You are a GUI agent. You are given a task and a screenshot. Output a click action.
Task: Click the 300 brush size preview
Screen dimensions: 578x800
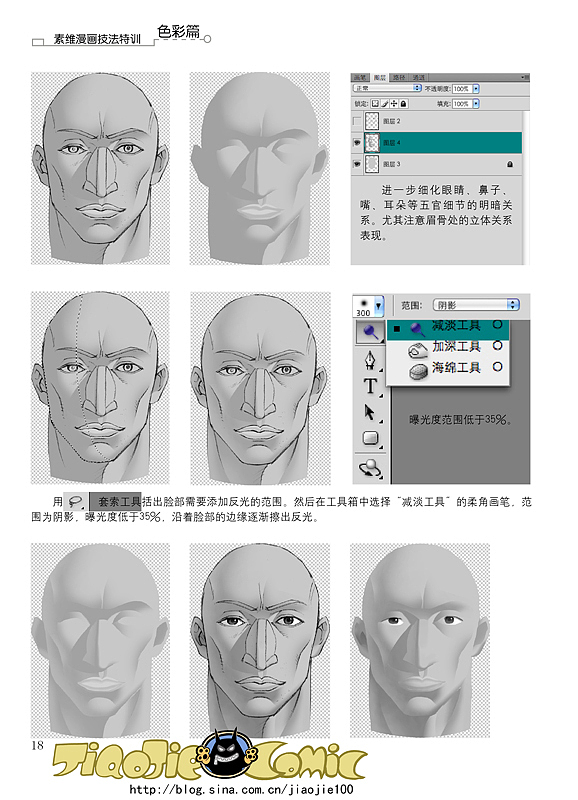[363, 307]
